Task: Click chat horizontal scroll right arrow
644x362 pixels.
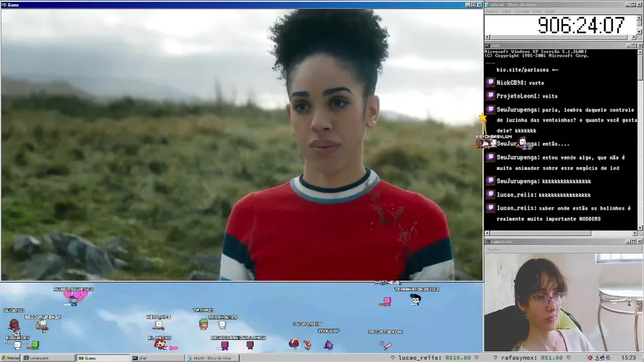Action: click(x=634, y=233)
